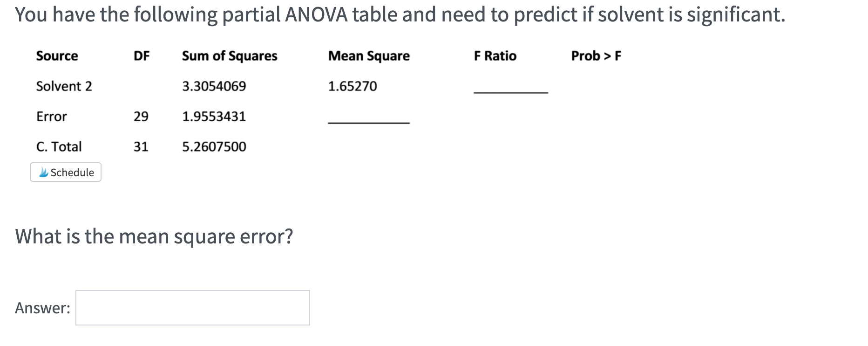Screen dimensions: 868x346
Task: Click the Sum of Squares header
Action: [230, 56]
